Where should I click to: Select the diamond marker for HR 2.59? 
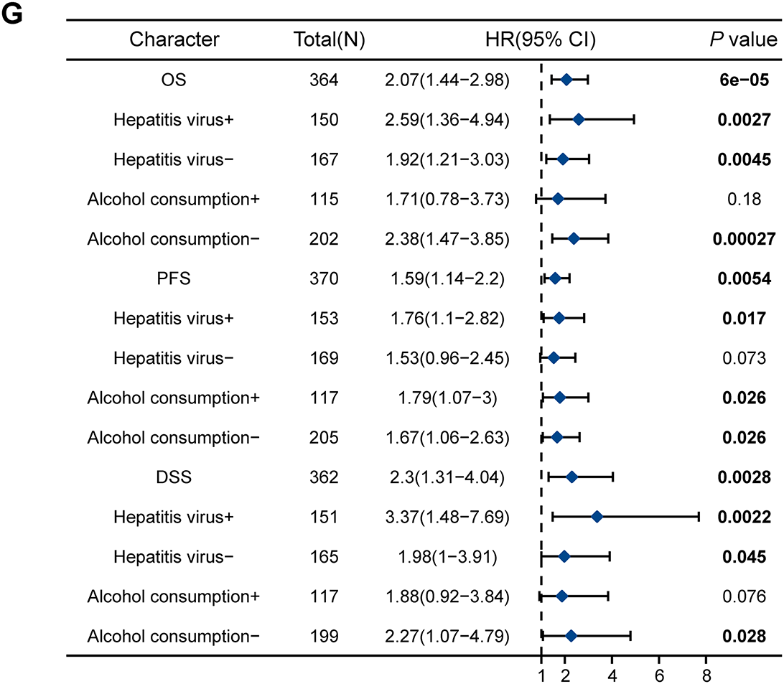point(579,120)
